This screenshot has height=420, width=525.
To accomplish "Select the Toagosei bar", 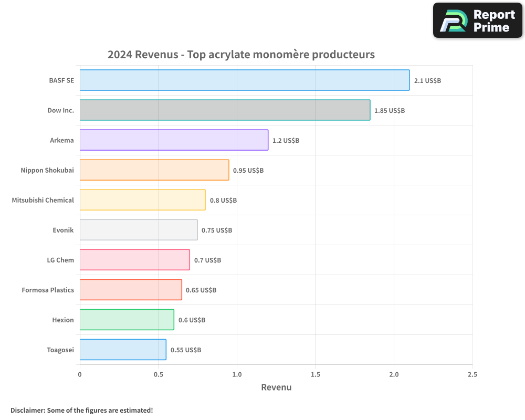I will tap(123, 350).
